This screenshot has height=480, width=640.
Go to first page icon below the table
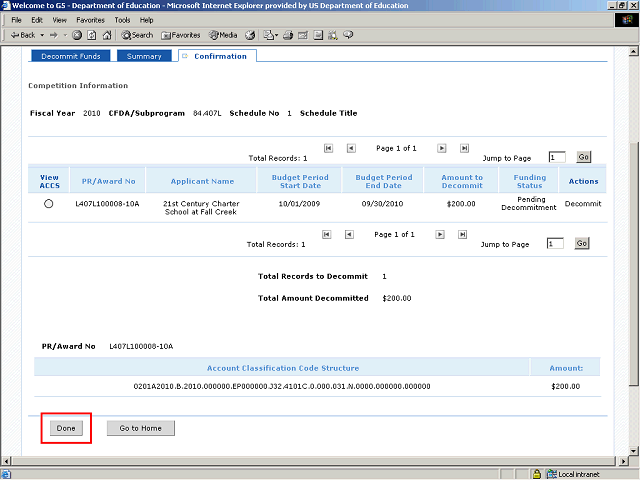pos(328,234)
